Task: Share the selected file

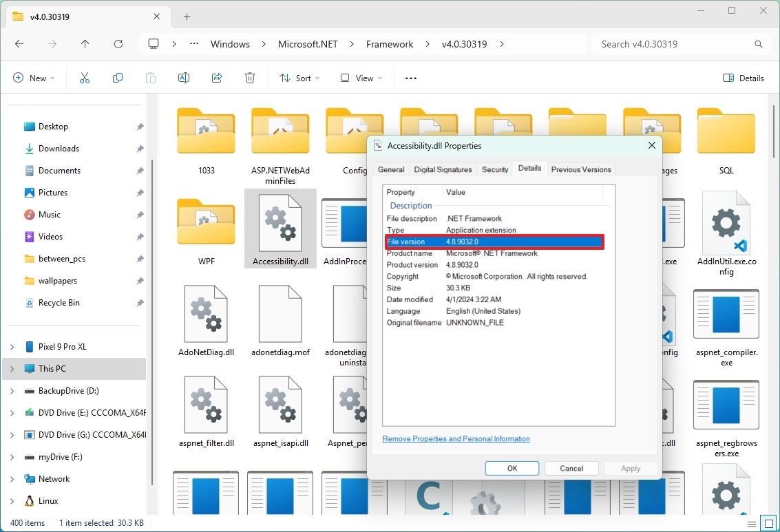Action: [216, 78]
